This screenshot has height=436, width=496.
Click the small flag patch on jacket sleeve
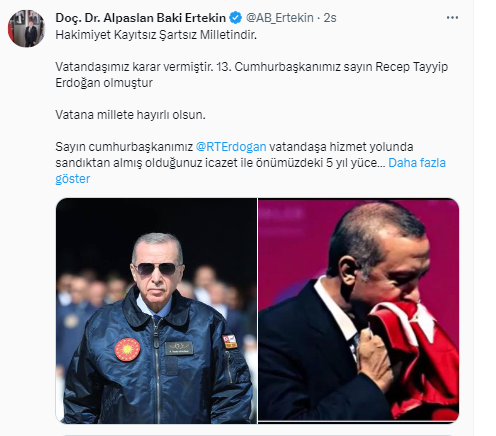click(x=230, y=342)
